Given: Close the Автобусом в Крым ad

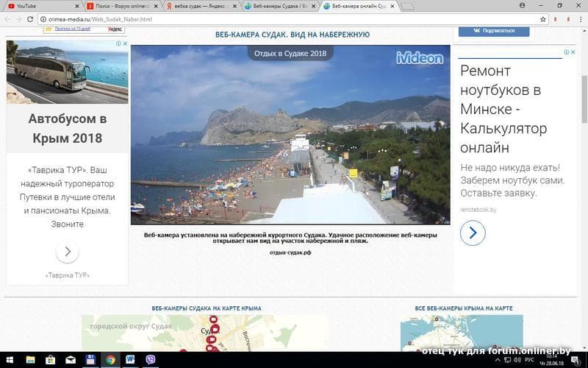Looking at the screenshot, I should pos(125,44).
